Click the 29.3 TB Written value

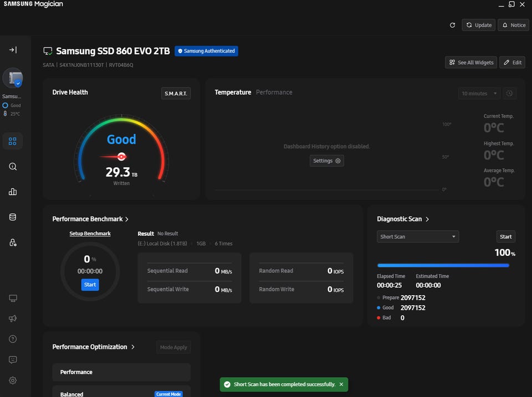pyautogui.click(x=121, y=173)
